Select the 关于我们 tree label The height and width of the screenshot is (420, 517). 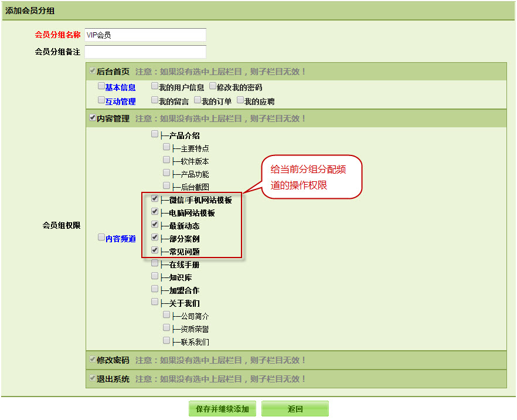[x=184, y=303]
